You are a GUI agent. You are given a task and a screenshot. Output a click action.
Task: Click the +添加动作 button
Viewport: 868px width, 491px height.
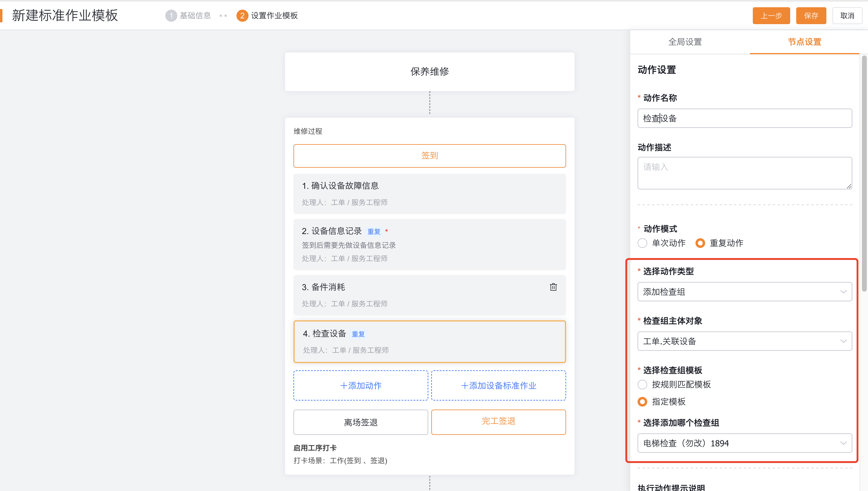point(360,385)
